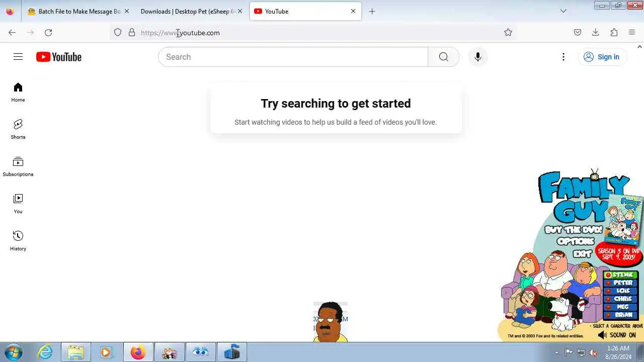The width and height of the screenshot is (644, 362).
Task: Close the YouTube tab
Action: (x=353, y=11)
